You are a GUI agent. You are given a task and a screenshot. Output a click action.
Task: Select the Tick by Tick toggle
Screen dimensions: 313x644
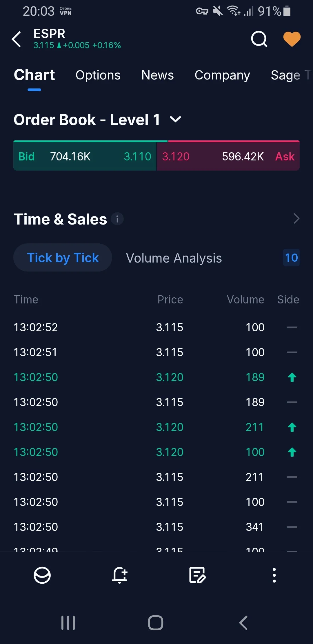pos(63,258)
